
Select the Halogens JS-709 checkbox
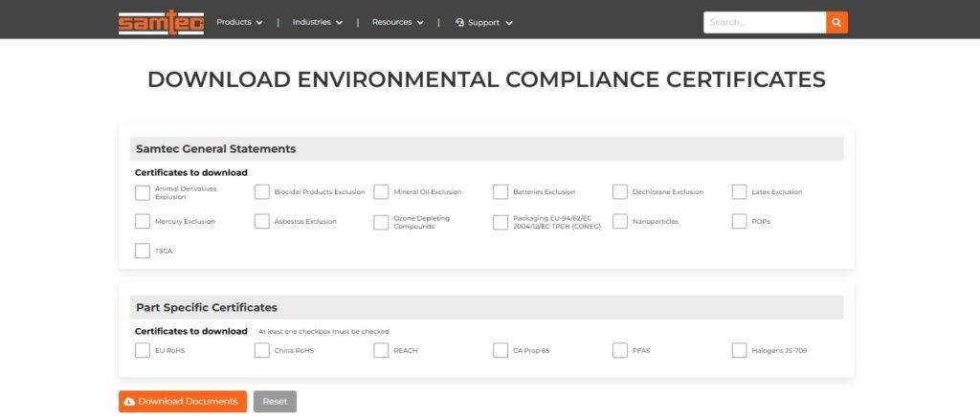point(740,350)
